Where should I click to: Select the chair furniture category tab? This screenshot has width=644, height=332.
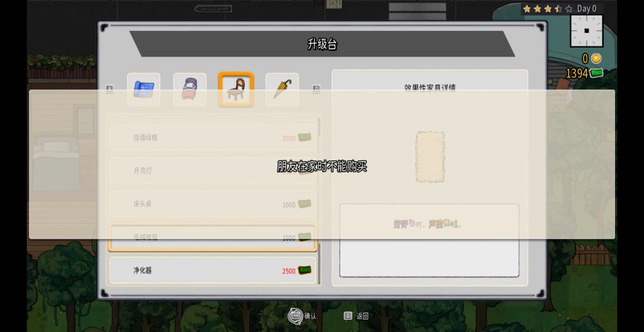pyautogui.click(x=236, y=89)
